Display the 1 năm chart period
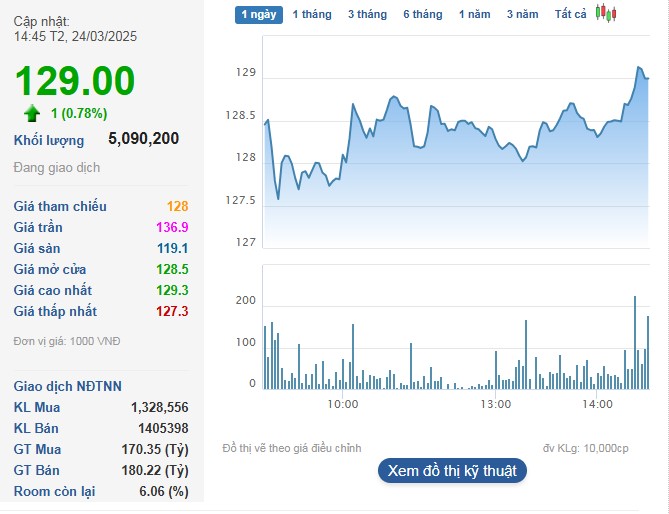Image resolution: width=669 pixels, height=514 pixels. (475, 14)
